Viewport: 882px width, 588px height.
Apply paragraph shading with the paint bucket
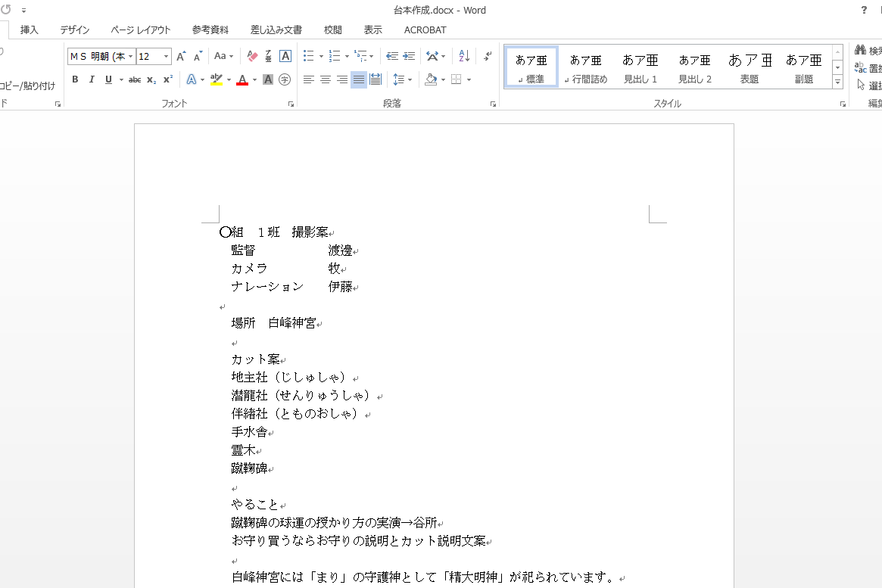(431, 79)
